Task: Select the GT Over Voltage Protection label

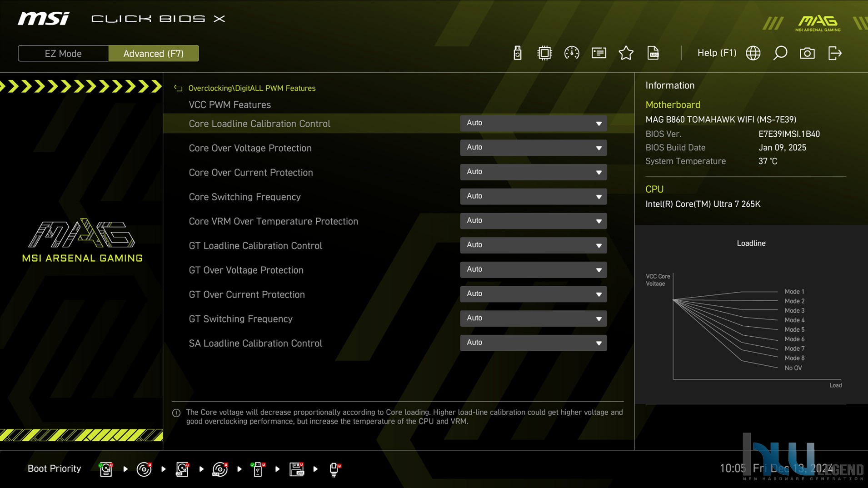Action: coord(246,270)
